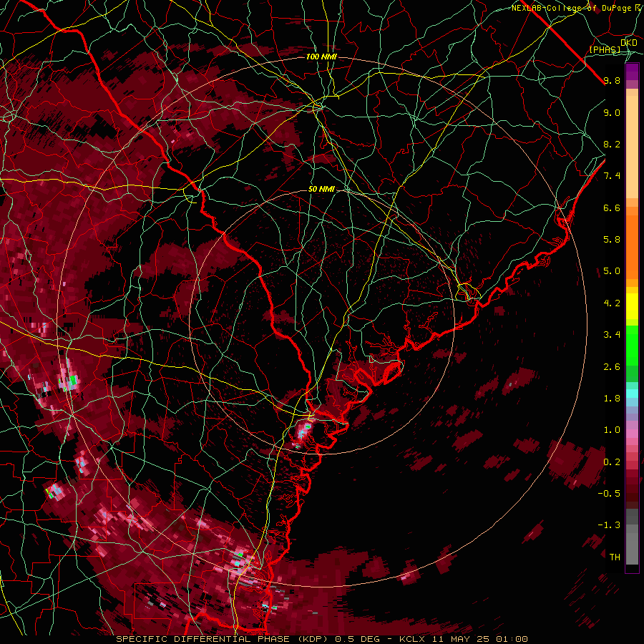Click the 3.4 scale value
Viewport: 644px width, 644px height.
612,335
